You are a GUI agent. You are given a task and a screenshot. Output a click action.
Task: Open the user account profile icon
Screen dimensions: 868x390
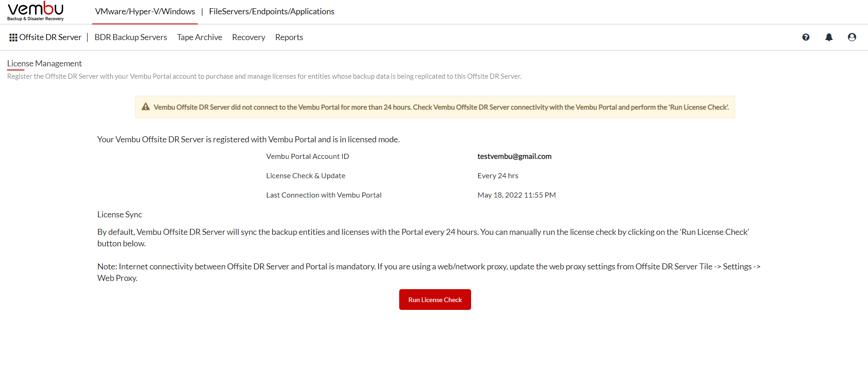(x=852, y=37)
